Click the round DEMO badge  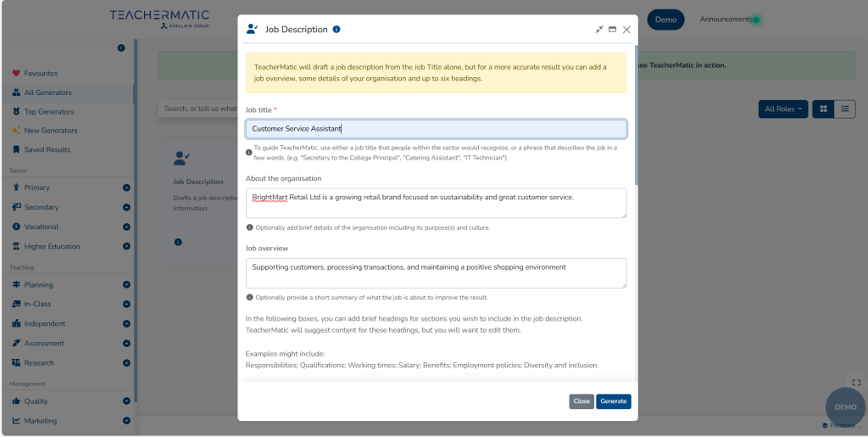coord(845,407)
